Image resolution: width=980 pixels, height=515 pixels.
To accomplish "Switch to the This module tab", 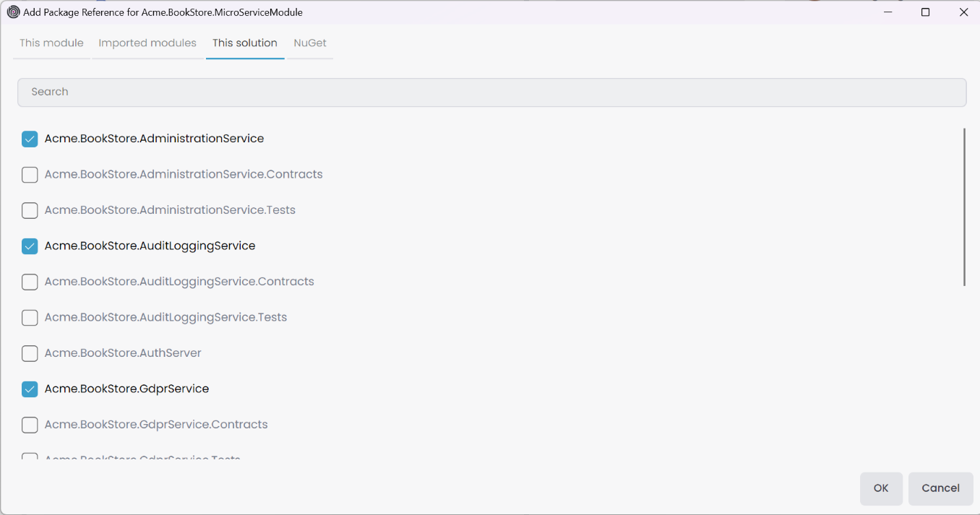I will click(51, 43).
